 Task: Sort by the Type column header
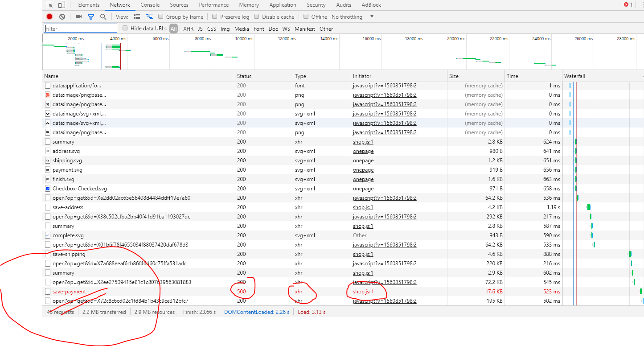pyautogui.click(x=322, y=76)
